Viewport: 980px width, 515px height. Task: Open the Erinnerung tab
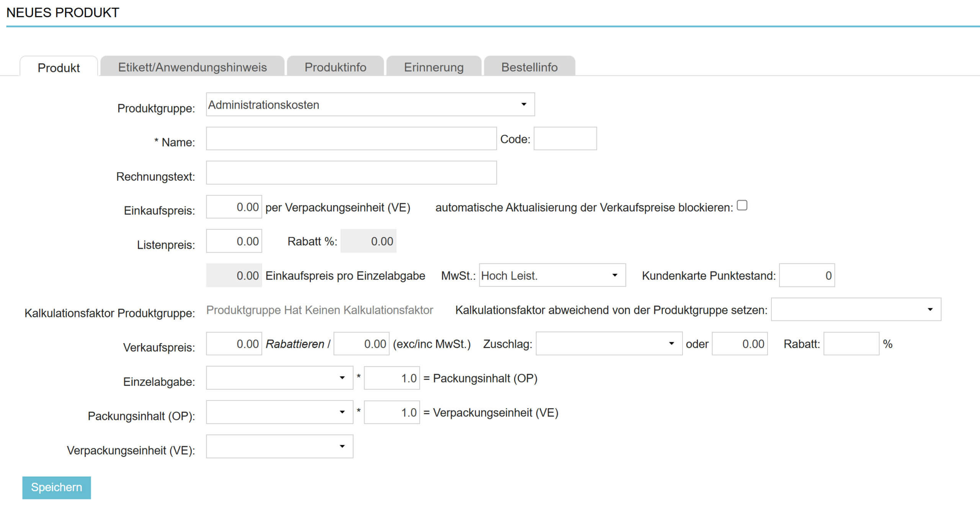point(433,67)
